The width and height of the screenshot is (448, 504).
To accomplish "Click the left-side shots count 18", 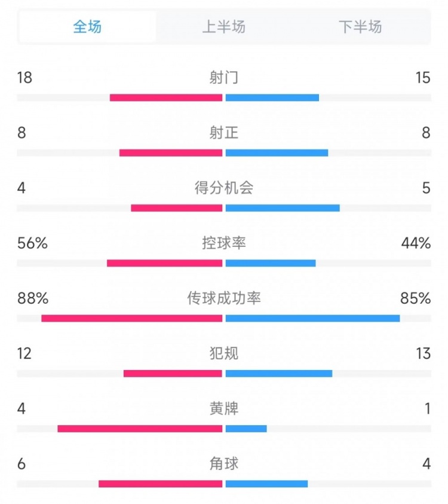I will pos(25,78).
